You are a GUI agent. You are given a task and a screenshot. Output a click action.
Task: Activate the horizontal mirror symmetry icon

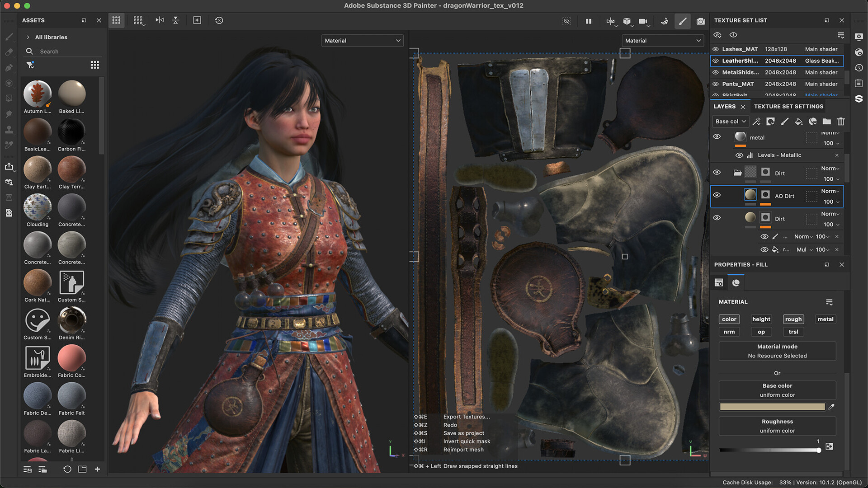[x=159, y=20]
